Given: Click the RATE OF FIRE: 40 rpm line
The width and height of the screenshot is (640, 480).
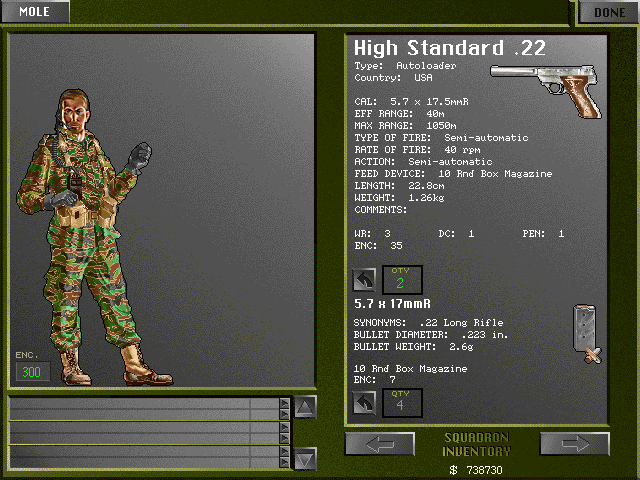Looking at the screenshot, I should 417,150.
